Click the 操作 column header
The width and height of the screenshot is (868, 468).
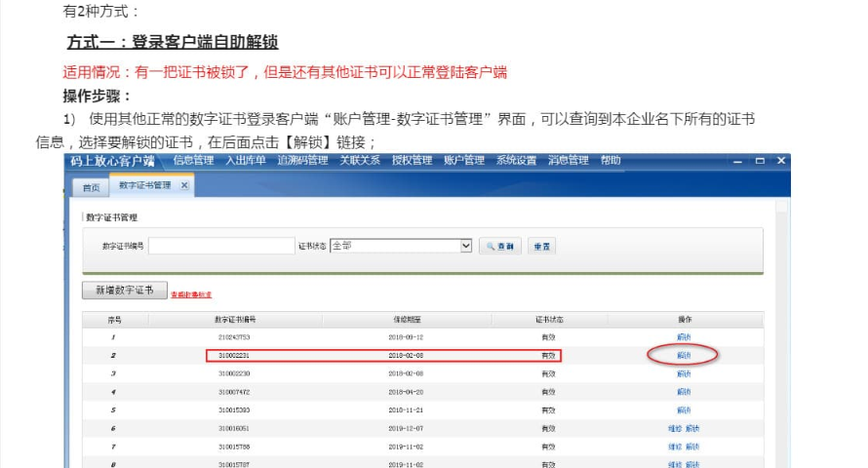click(x=685, y=320)
